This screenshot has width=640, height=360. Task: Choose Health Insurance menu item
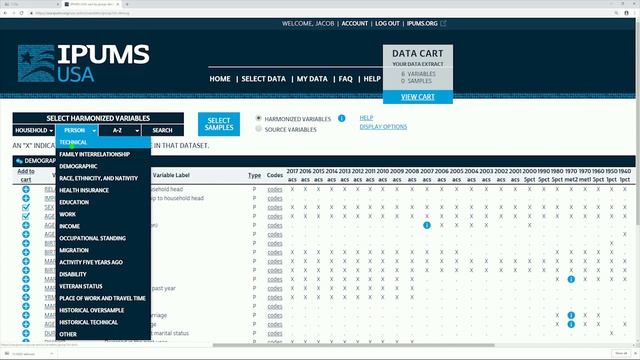pyautogui.click(x=103, y=190)
